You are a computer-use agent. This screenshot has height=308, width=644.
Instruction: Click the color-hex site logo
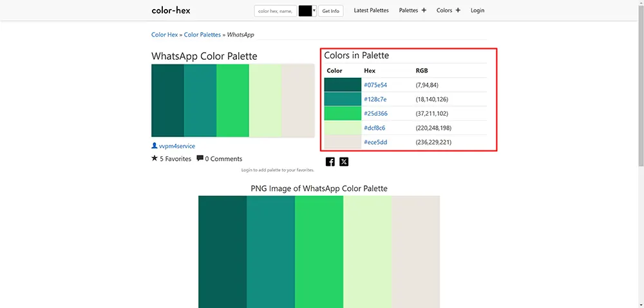[x=171, y=10]
